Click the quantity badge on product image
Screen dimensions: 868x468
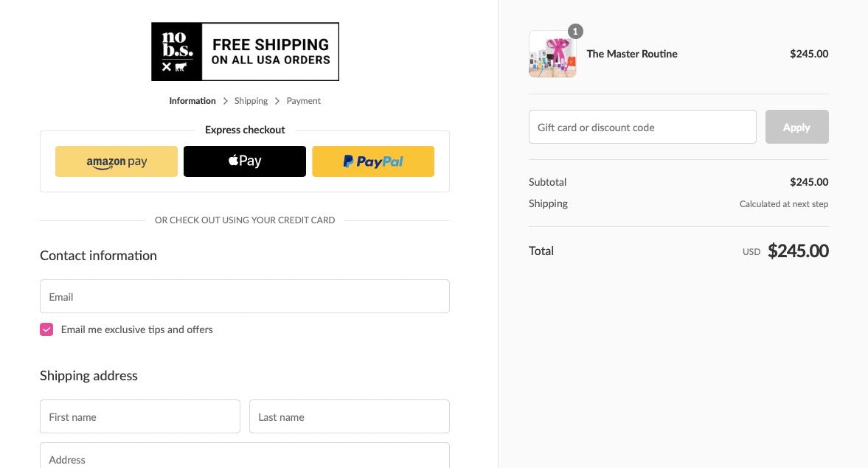click(x=575, y=32)
